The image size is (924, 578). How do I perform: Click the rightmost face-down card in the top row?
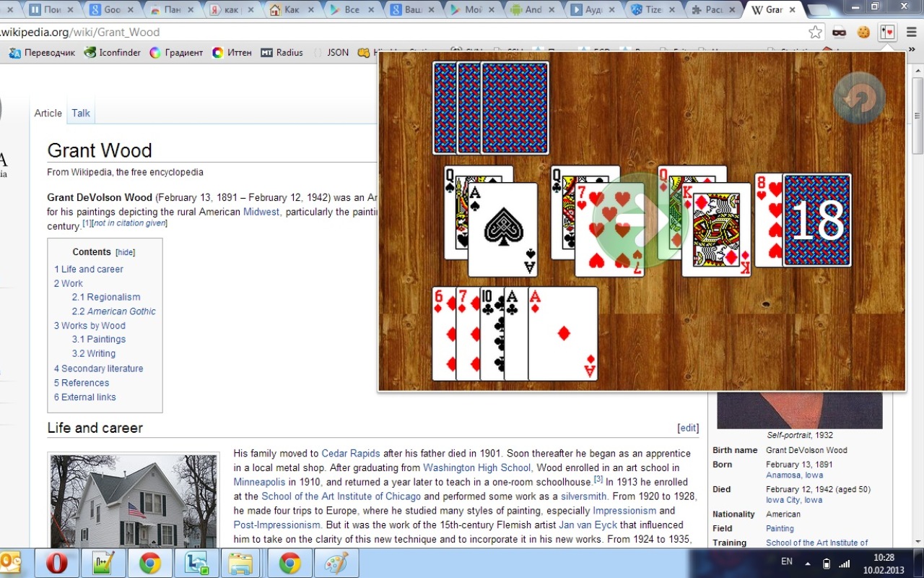point(515,108)
